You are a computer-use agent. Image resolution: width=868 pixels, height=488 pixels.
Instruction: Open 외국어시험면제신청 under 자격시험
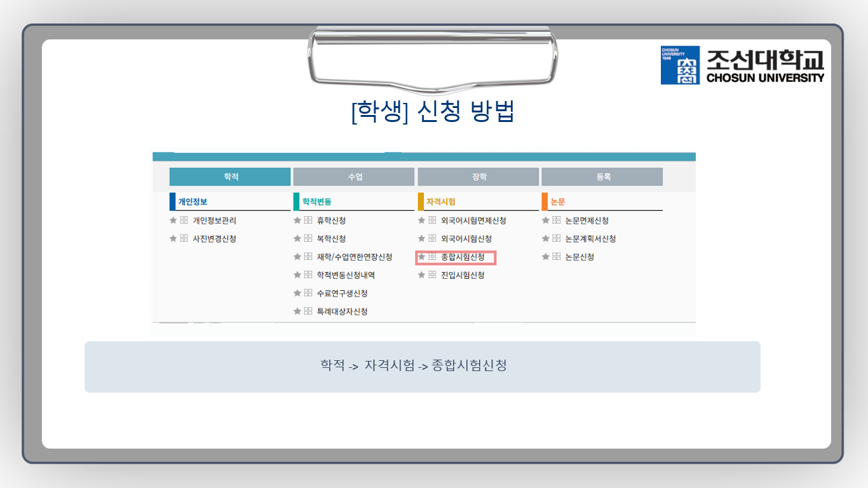pos(473,220)
